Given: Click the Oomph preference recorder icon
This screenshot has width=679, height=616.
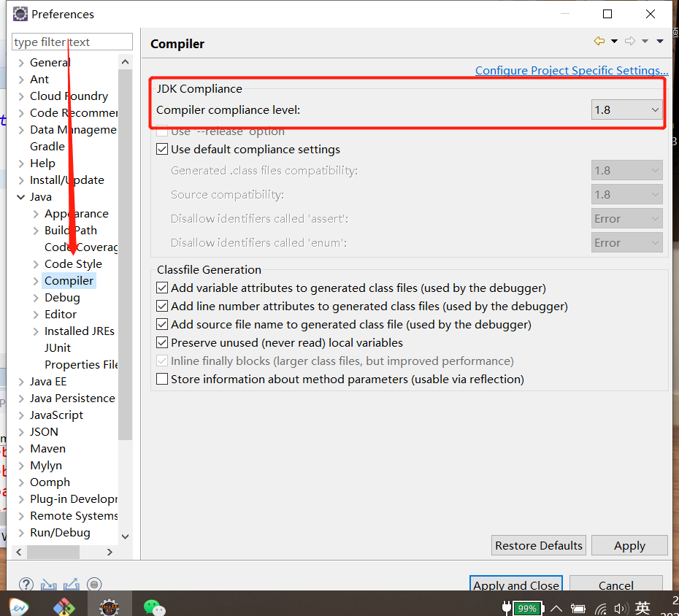Looking at the screenshot, I should (94, 585).
